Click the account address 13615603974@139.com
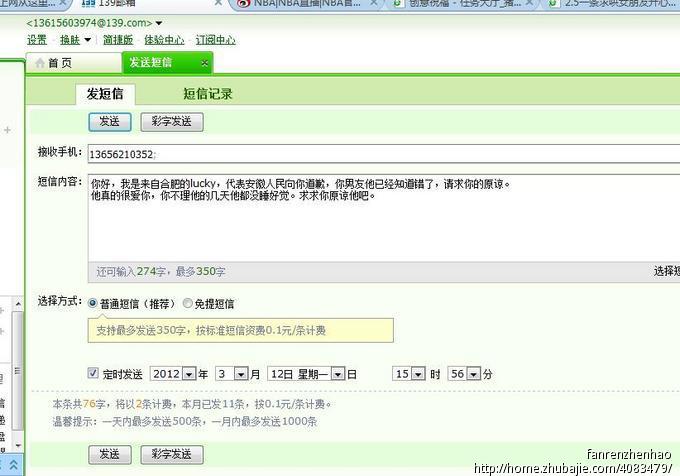Viewport: 680px width, 476px height. (x=89, y=23)
